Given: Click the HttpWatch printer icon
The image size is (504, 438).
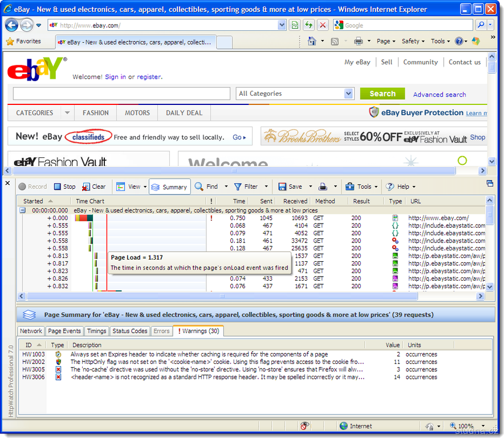Looking at the screenshot, I should (x=323, y=186).
